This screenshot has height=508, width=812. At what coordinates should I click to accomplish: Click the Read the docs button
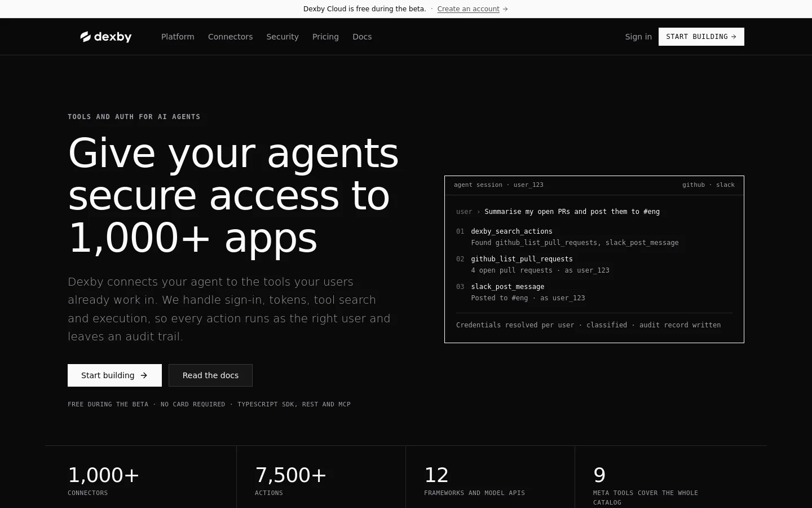tap(210, 375)
